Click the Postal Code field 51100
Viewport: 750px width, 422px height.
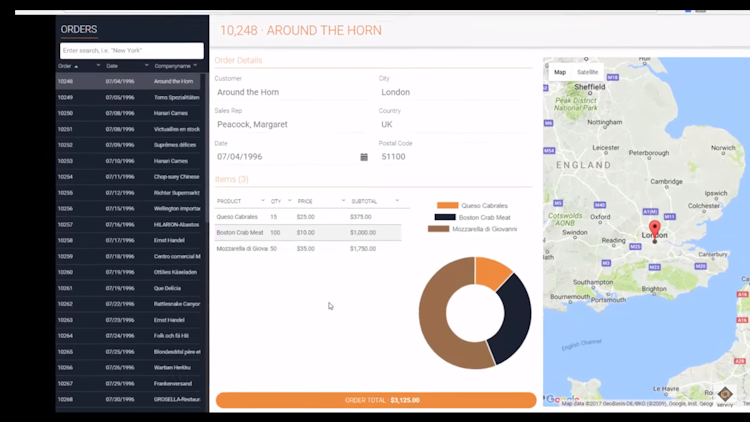[455, 157]
